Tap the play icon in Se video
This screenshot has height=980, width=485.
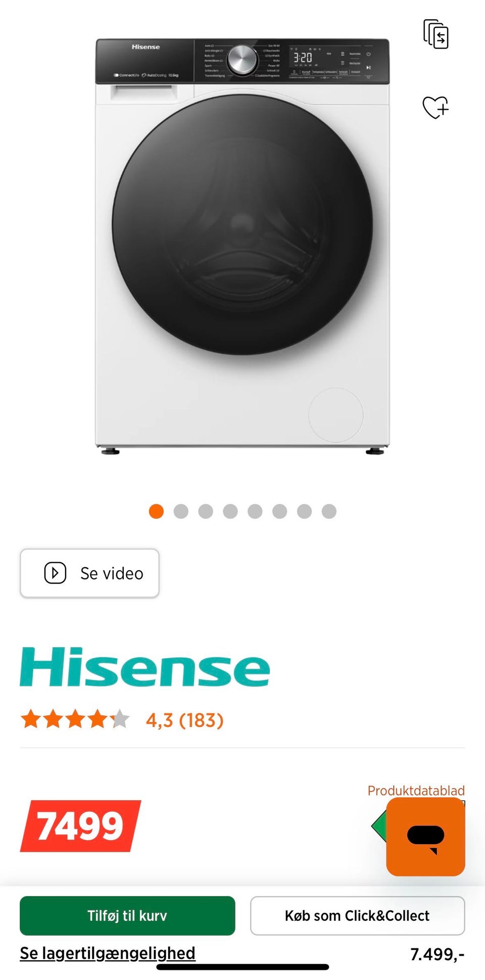click(x=55, y=573)
